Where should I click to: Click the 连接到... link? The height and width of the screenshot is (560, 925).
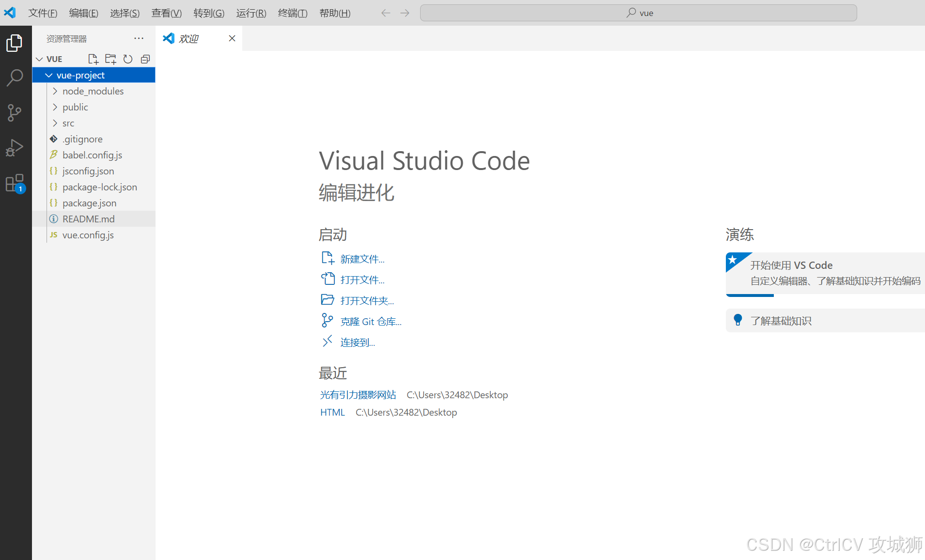coord(358,342)
